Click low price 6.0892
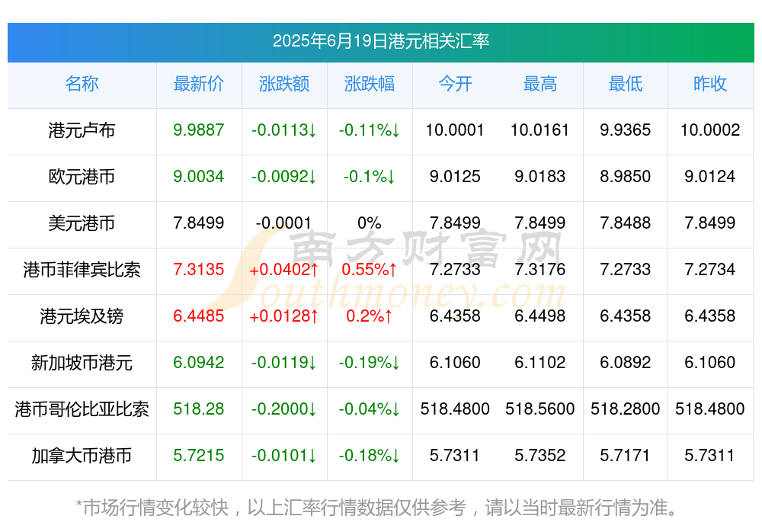The height and width of the screenshot is (532, 762). click(x=626, y=363)
